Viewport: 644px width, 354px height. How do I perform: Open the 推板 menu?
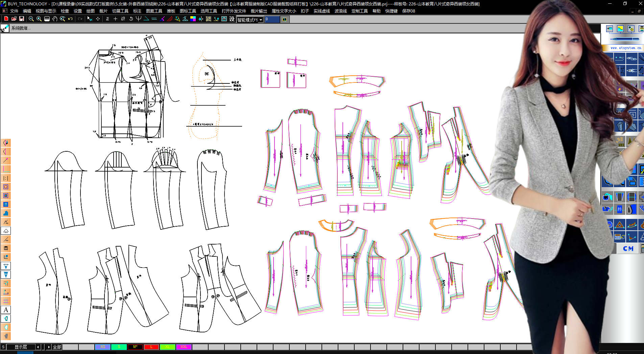point(171,11)
